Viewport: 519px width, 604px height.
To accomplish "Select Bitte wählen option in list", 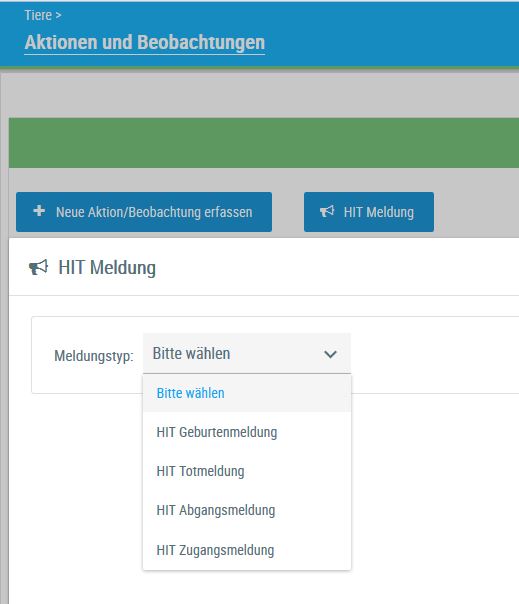I will [x=247, y=393].
